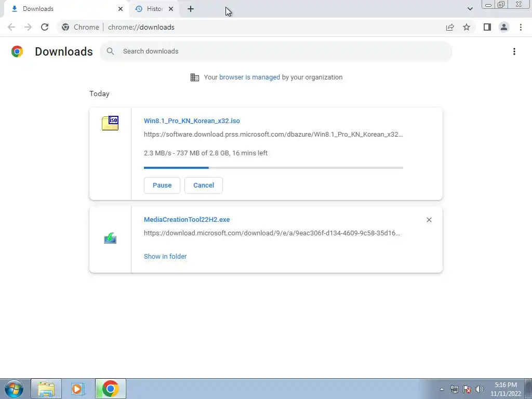Click the Show in folder link
The image size is (532, 399).
tap(165, 257)
